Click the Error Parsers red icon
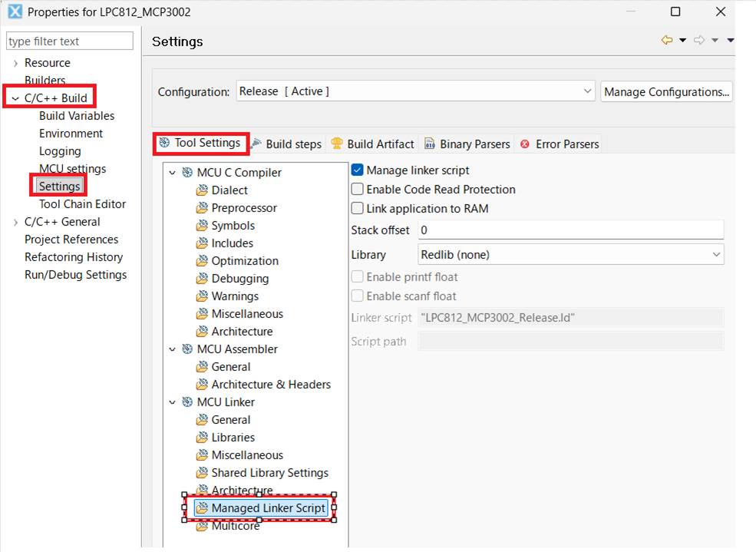 pyautogui.click(x=525, y=144)
